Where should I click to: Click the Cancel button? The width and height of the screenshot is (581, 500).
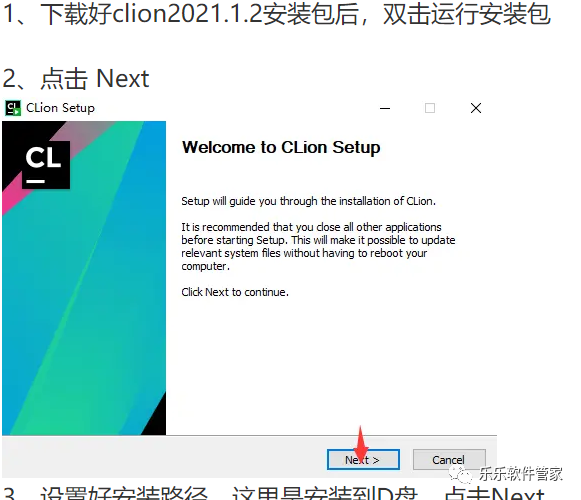click(449, 460)
